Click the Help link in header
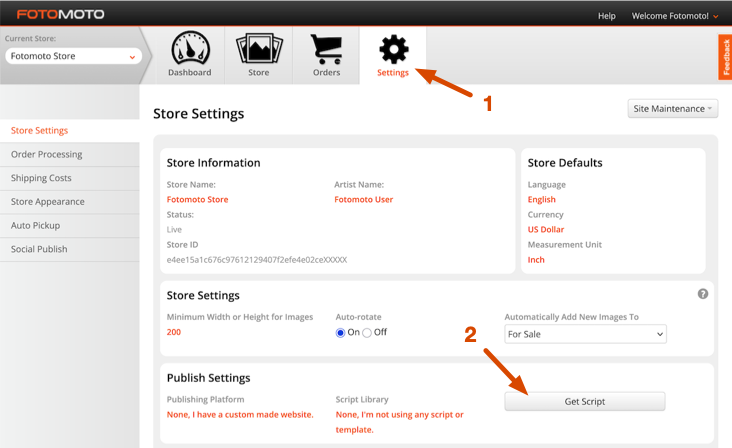The height and width of the screenshot is (448, 732). tap(606, 16)
